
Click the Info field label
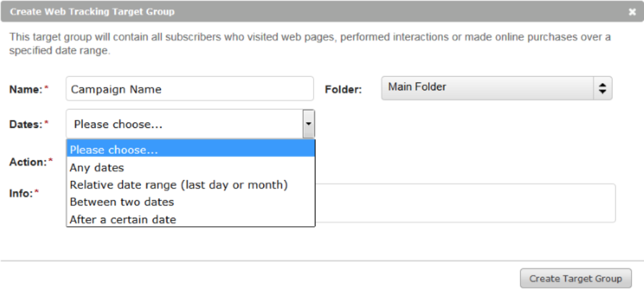tap(21, 193)
